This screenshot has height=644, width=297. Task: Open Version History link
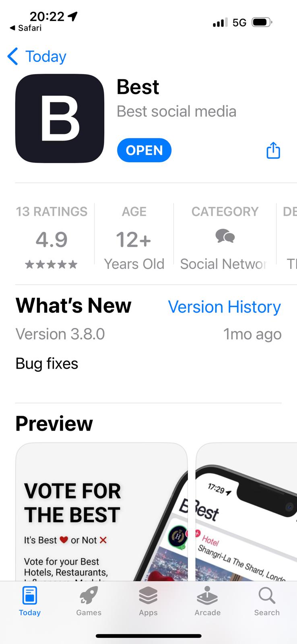(x=224, y=307)
